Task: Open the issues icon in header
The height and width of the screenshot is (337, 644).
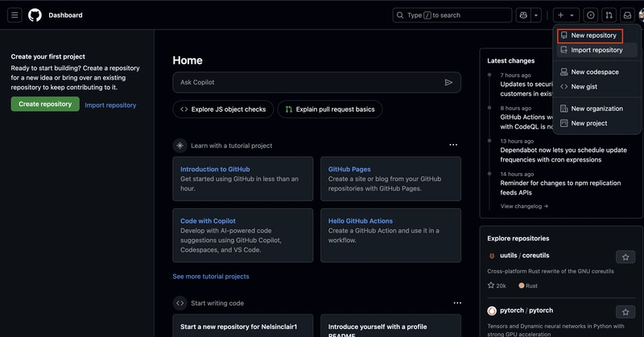Action: click(590, 15)
